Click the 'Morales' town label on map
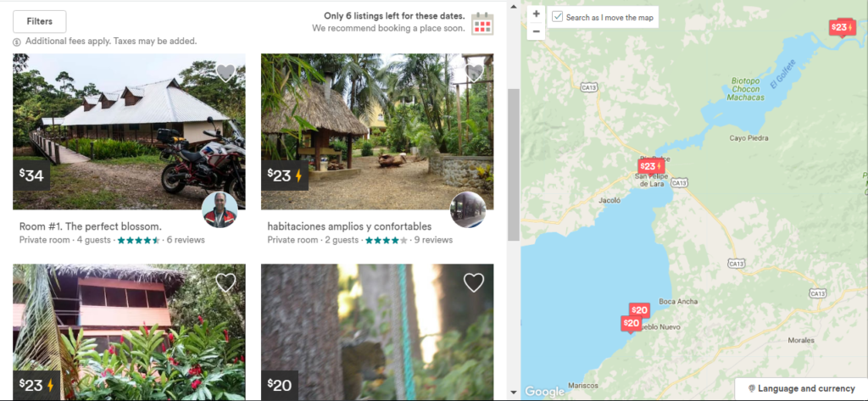868x401 pixels. (x=801, y=340)
